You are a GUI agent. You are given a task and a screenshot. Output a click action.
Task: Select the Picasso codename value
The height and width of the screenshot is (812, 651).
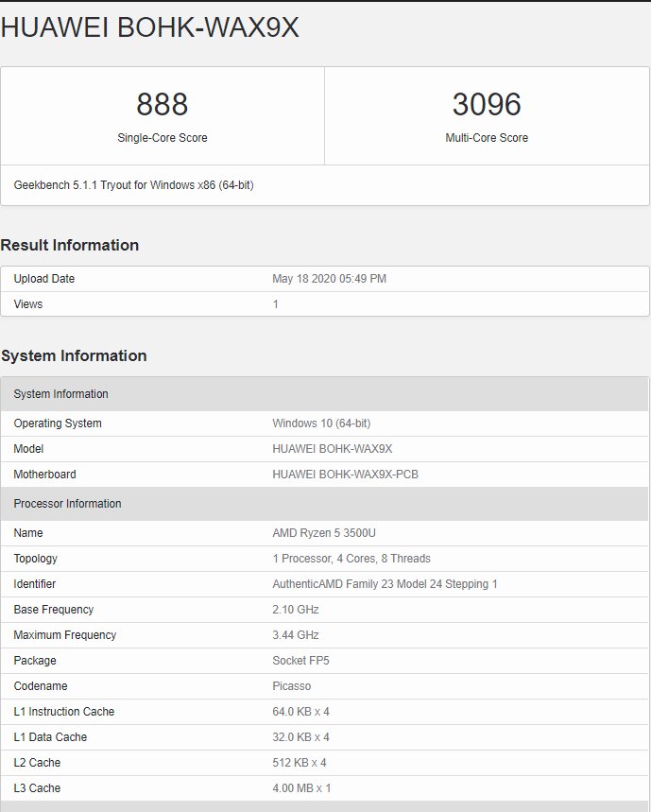tap(291, 686)
